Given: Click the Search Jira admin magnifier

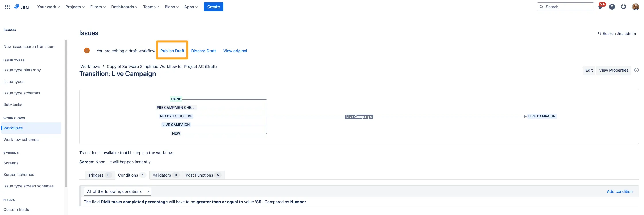Looking at the screenshot, I should point(600,34).
